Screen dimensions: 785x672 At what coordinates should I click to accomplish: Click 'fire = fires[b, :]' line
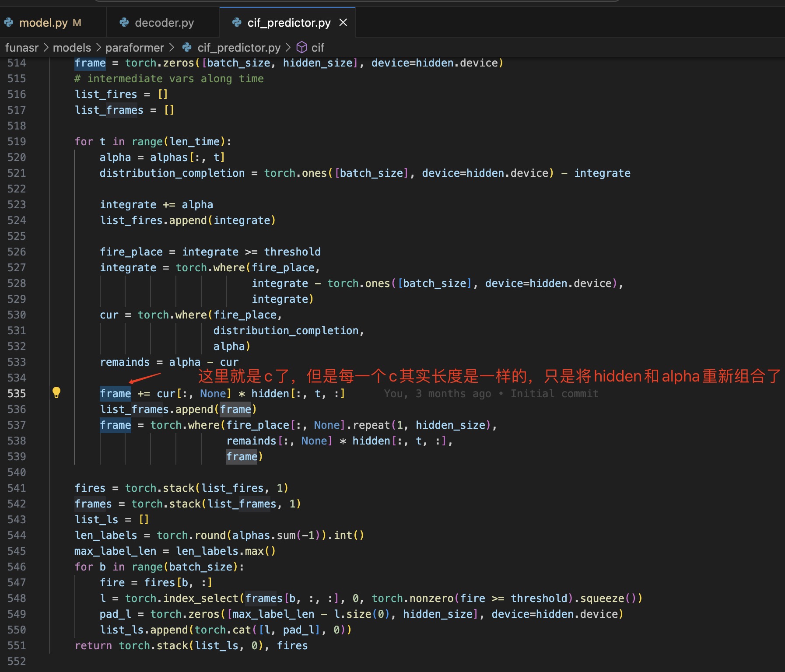[156, 583]
